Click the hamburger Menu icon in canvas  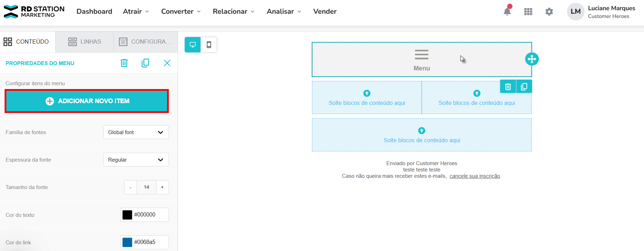click(x=422, y=55)
